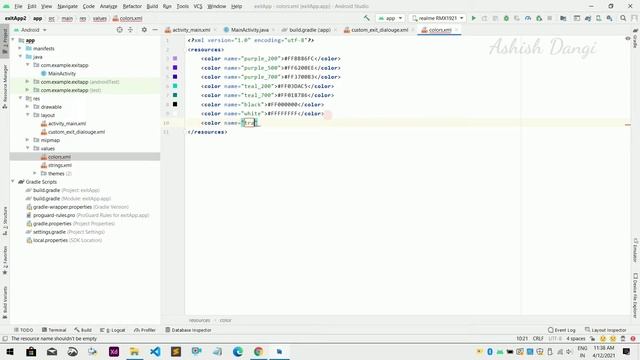Open the app run configuration dropdown
Viewport: 640px width, 360px height.
(x=390, y=18)
